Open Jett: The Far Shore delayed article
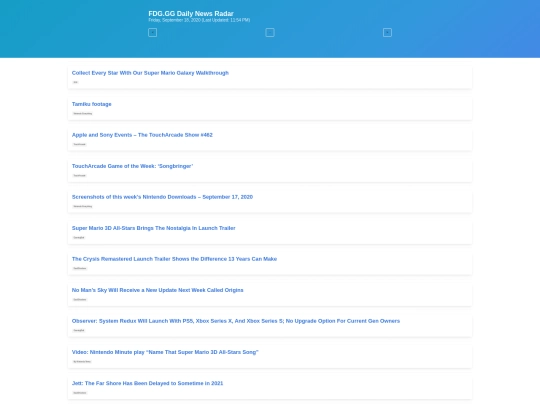The height and width of the screenshot is (405, 540). 147,383
